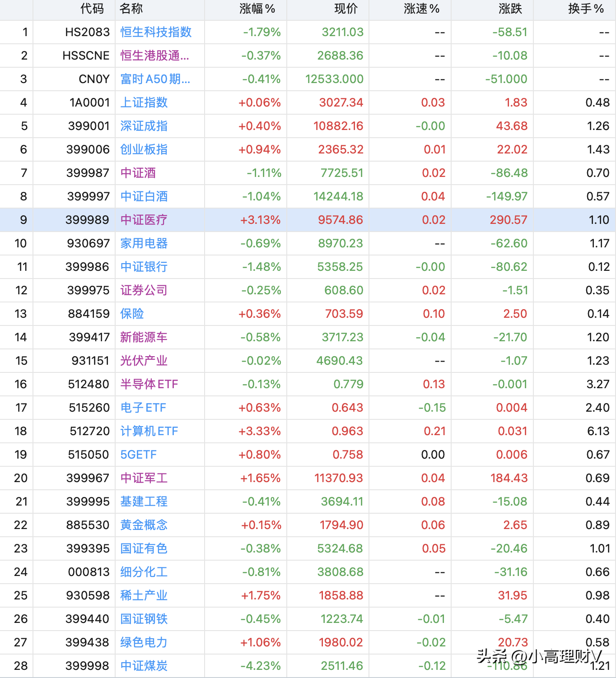Viewport: 616px width, 678px height.
Task: Open the 上证指数 index
Action: click(144, 102)
